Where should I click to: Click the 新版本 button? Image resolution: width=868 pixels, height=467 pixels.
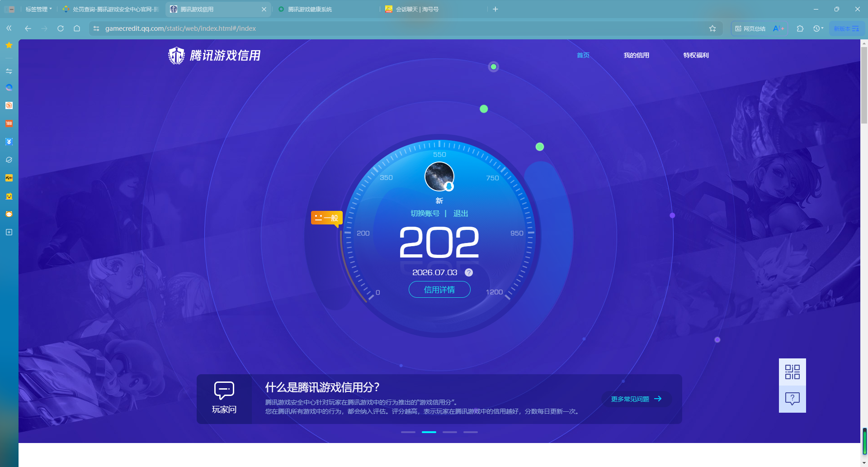tap(846, 29)
